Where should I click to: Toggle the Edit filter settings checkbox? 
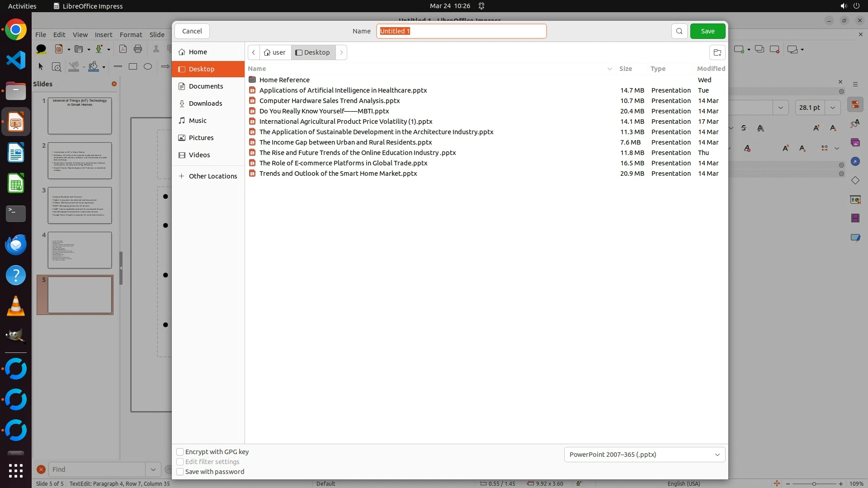point(180,462)
